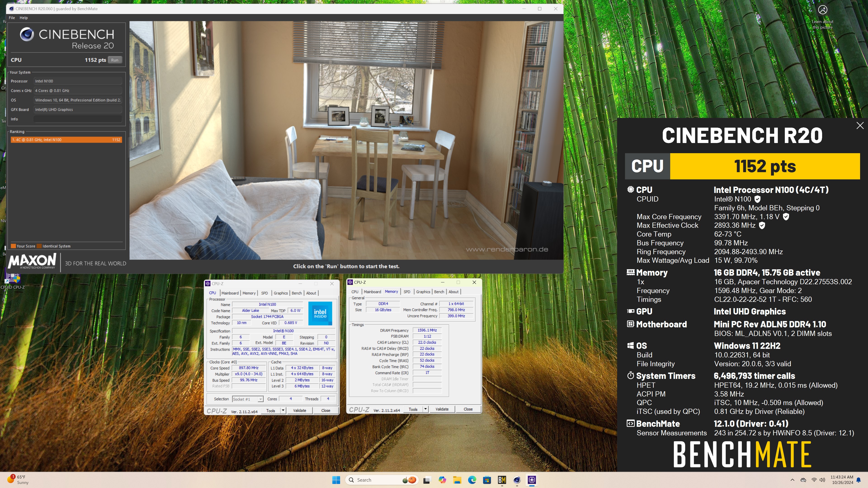Open the File menu in Cinebench
The width and height of the screenshot is (868, 488).
point(12,18)
